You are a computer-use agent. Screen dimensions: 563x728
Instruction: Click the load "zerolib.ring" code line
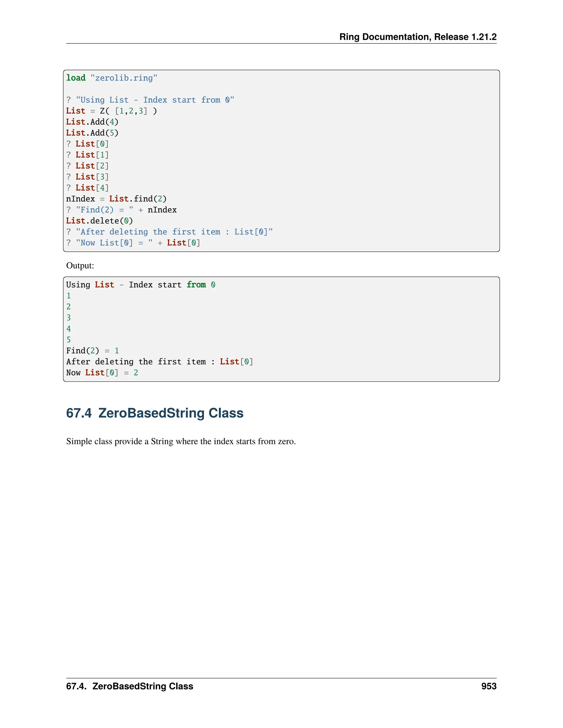111,78
